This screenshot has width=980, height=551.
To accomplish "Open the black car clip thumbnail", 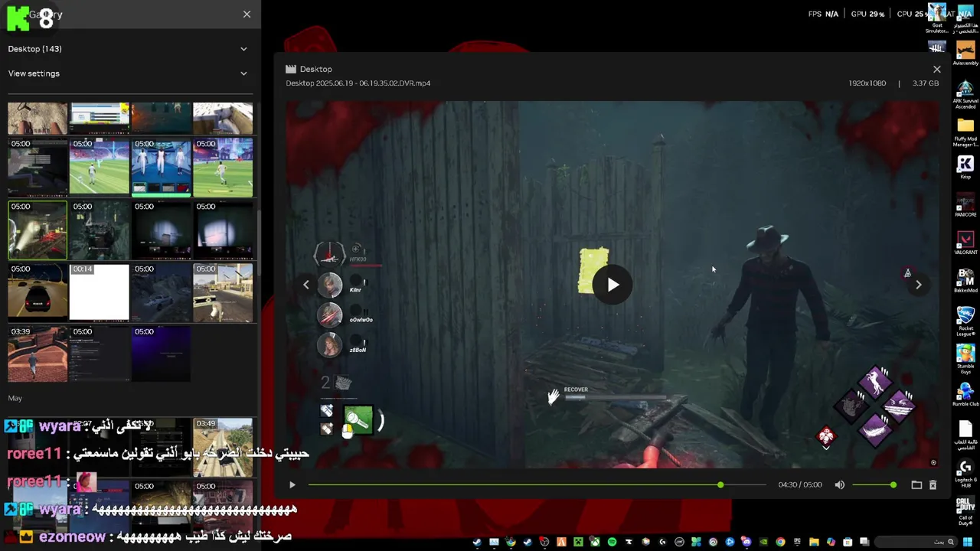I will click(x=38, y=292).
